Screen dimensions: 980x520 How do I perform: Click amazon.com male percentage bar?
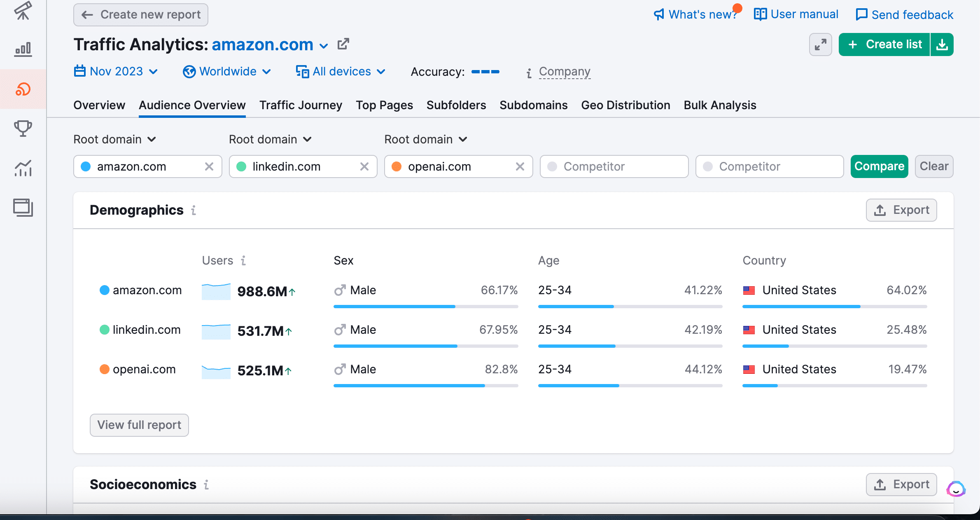coord(426,307)
